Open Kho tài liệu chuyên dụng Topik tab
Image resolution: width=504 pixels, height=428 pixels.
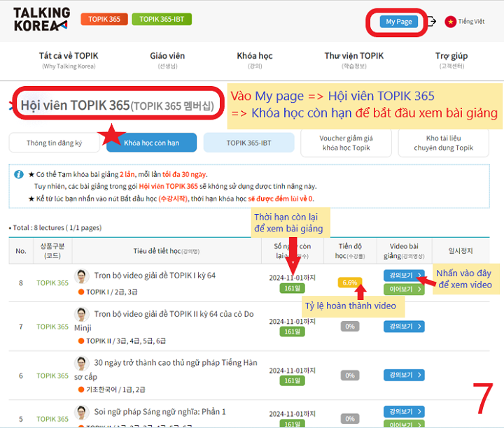443,143
